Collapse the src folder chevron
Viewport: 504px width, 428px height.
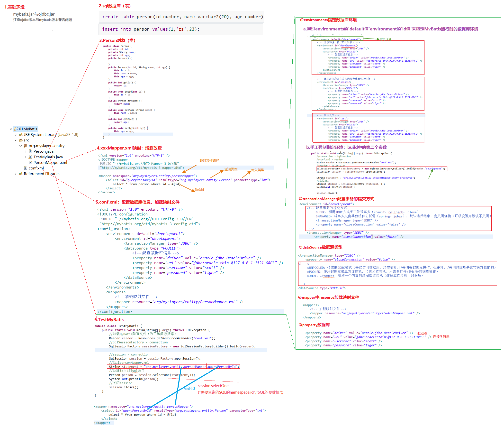(x=16, y=140)
